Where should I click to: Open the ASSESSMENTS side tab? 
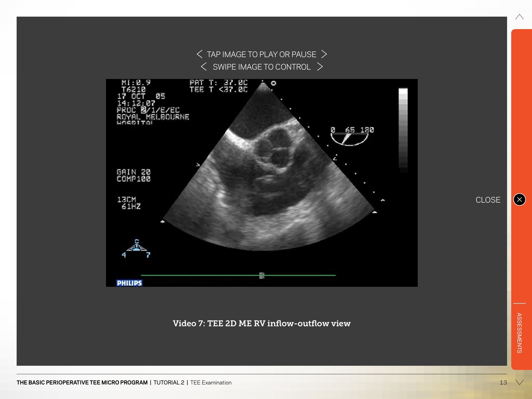click(x=519, y=333)
